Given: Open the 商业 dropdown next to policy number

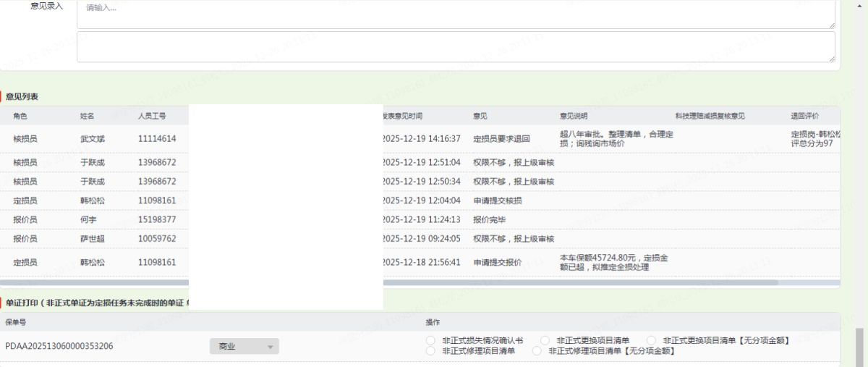Looking at the screenshot, I should pyautogui.click(x=244, y=347).
